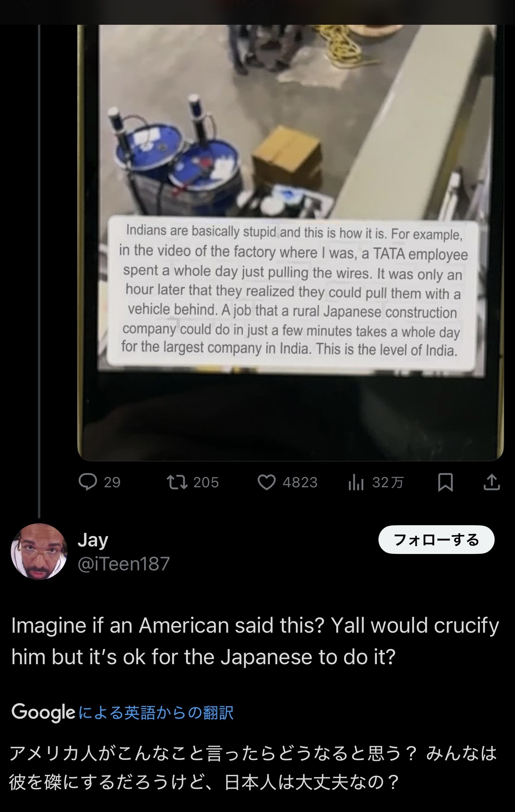Open the video with the Indians caption overlay
Image resolution: width=515 pixels, height=812 pixels.
pos(290,242)
